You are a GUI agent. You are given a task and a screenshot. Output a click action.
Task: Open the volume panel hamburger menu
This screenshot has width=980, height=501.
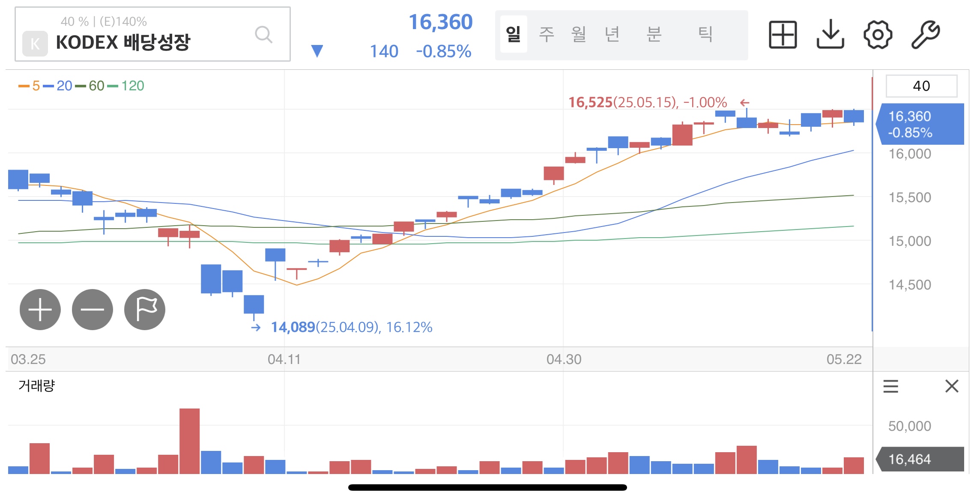(890, 386)
